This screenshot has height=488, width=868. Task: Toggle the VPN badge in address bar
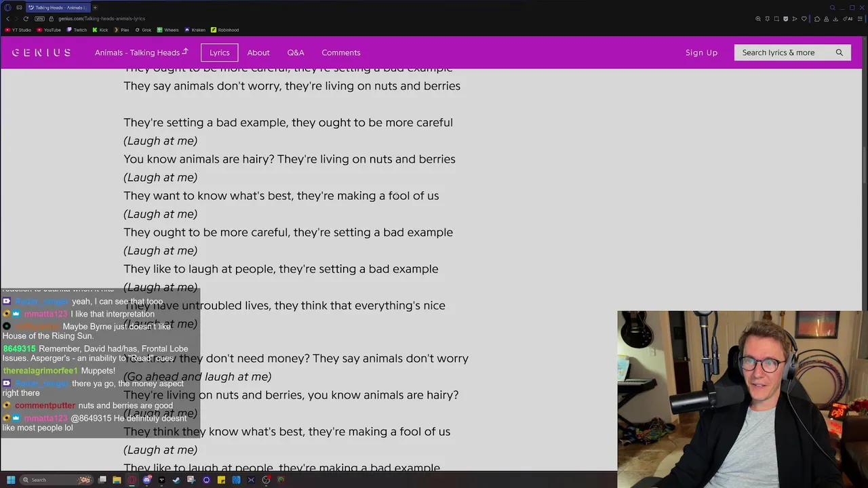(x=39, y=18)
